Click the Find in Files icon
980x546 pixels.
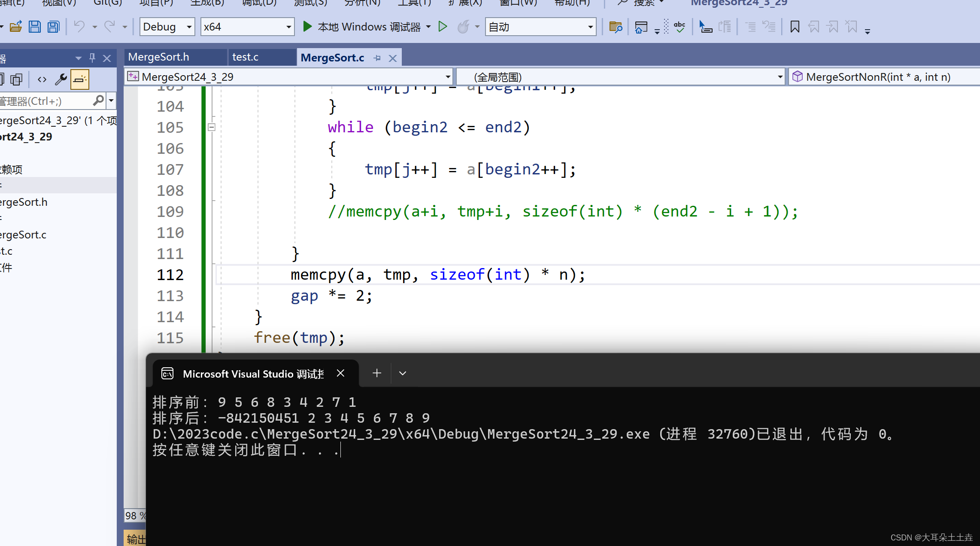click(616, 27)
